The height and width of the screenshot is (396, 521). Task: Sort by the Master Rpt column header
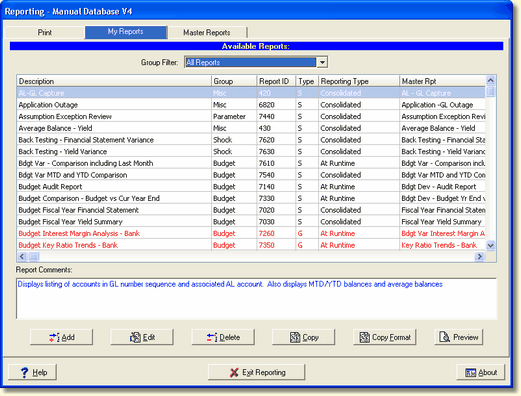click(443, 81)
